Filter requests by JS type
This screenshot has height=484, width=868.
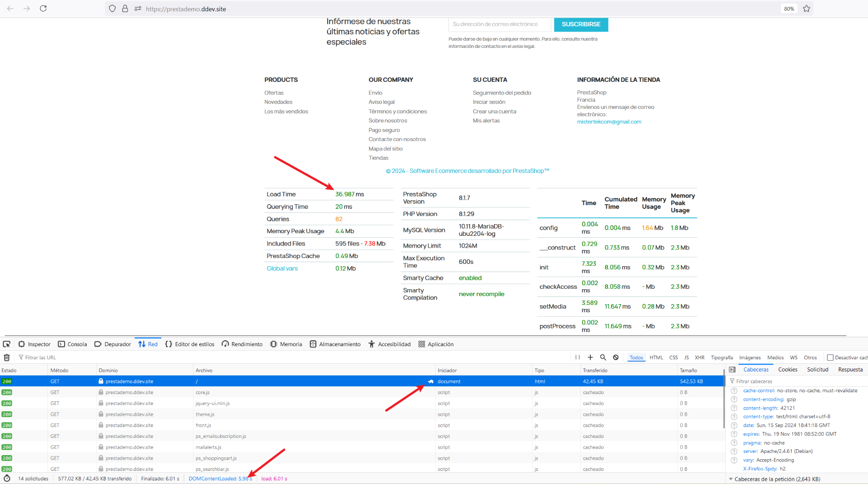686,357
